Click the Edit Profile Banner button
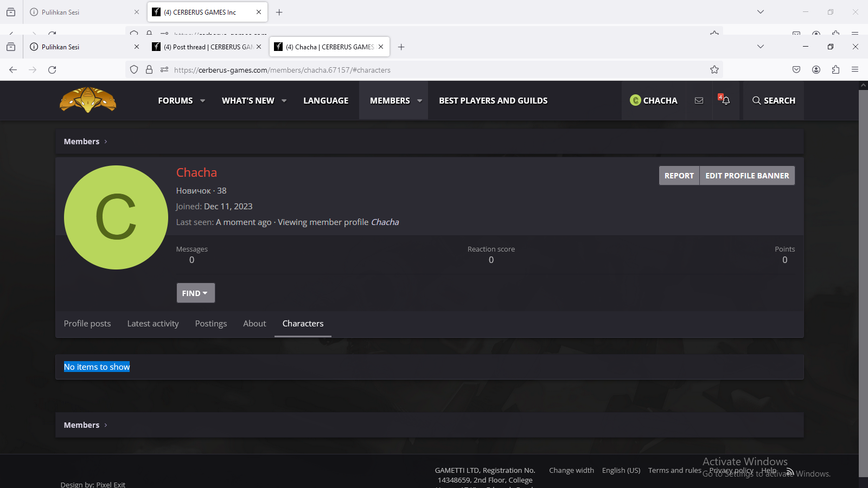 (x=747, y=176)
